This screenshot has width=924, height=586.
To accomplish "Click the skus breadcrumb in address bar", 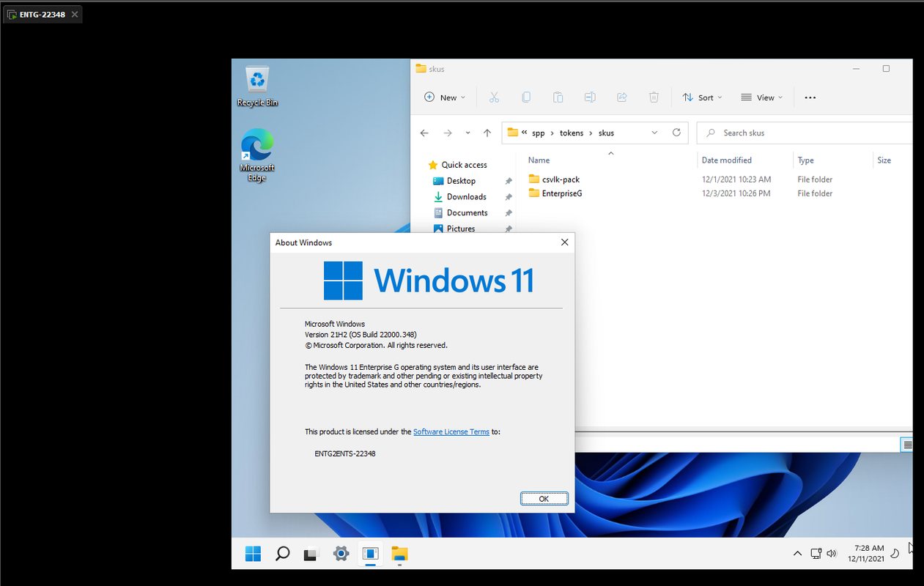I will click(606, 133).
